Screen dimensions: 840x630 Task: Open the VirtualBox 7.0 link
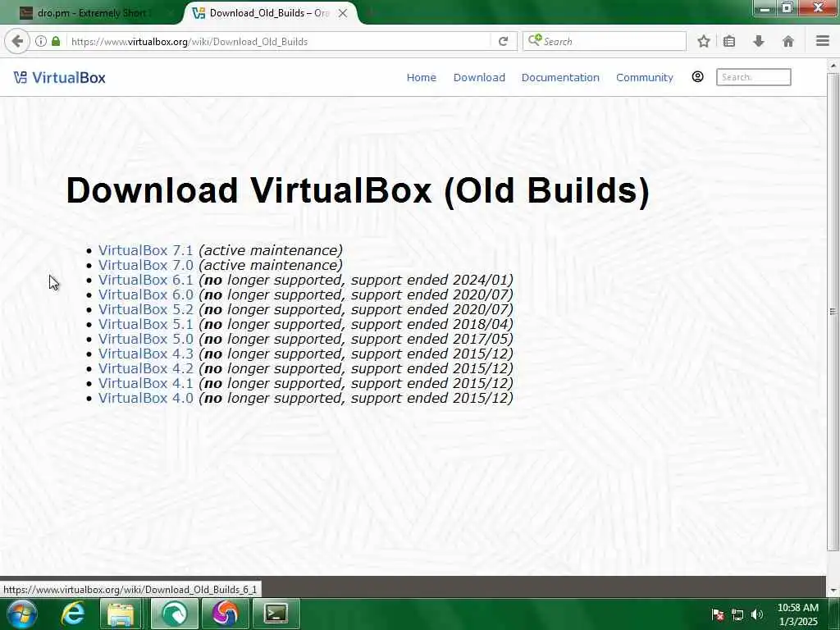[145, 265]
